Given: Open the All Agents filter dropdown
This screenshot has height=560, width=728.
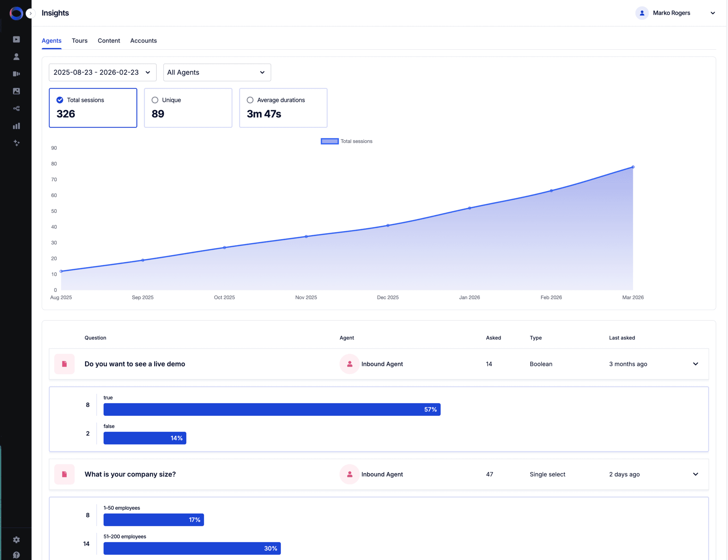Looking at the screenshot, I should (217, 72).
